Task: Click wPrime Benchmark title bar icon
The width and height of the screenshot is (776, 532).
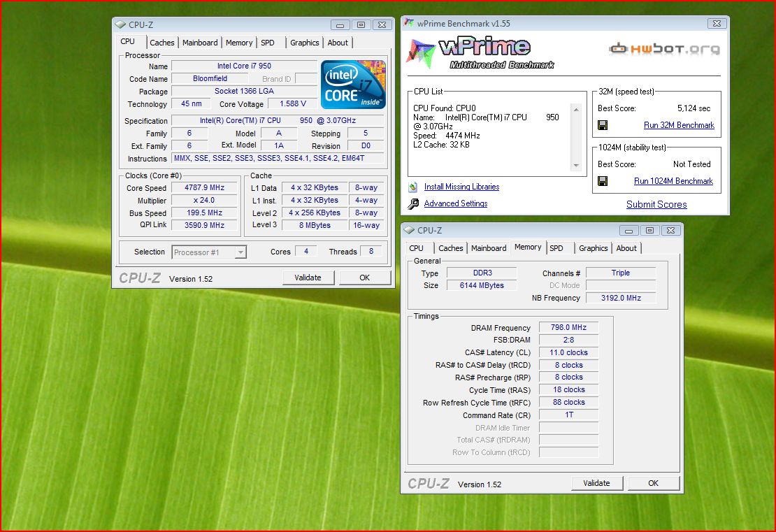Action: pos(409,23)
